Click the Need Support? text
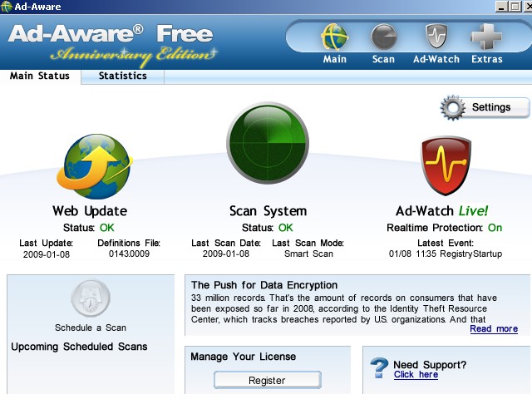This screenshot has width=532, height=399. pyautogui.click(x=430, y=365)
